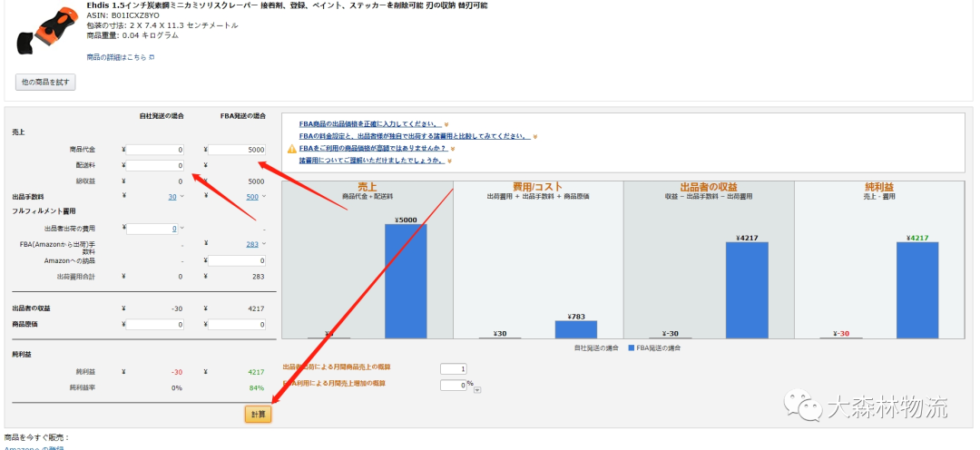The height and width of the screenshot is (450, 980).
Task: Open the 商品の詳細はこちら link
Action: 116,57
